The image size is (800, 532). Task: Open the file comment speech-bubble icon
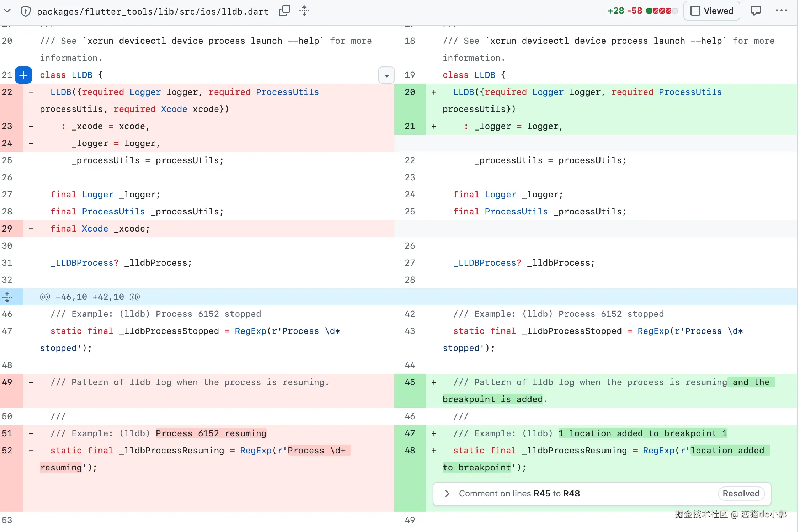click(x=756, y=11)
